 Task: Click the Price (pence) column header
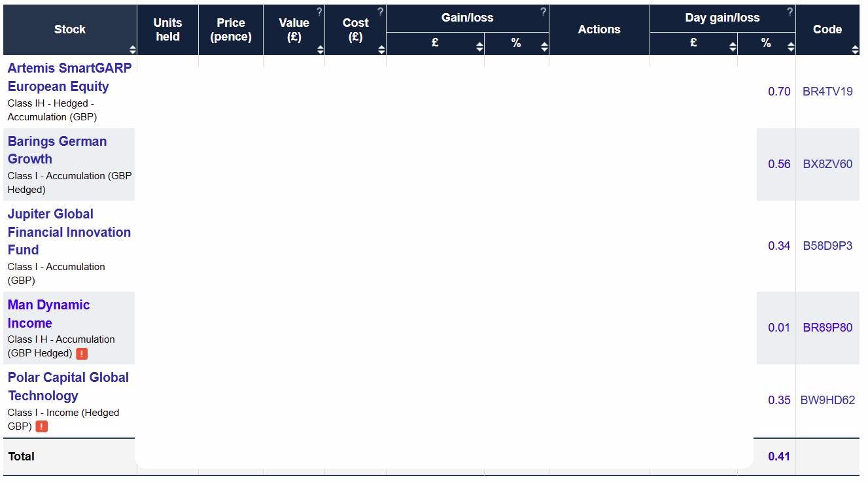click(231, 29)
